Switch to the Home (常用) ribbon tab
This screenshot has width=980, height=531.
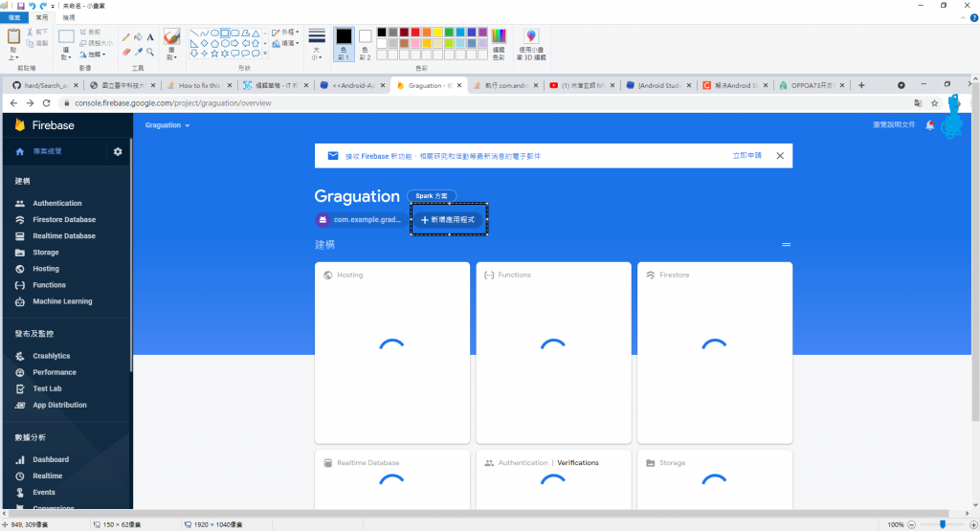(x=42, y=17)
